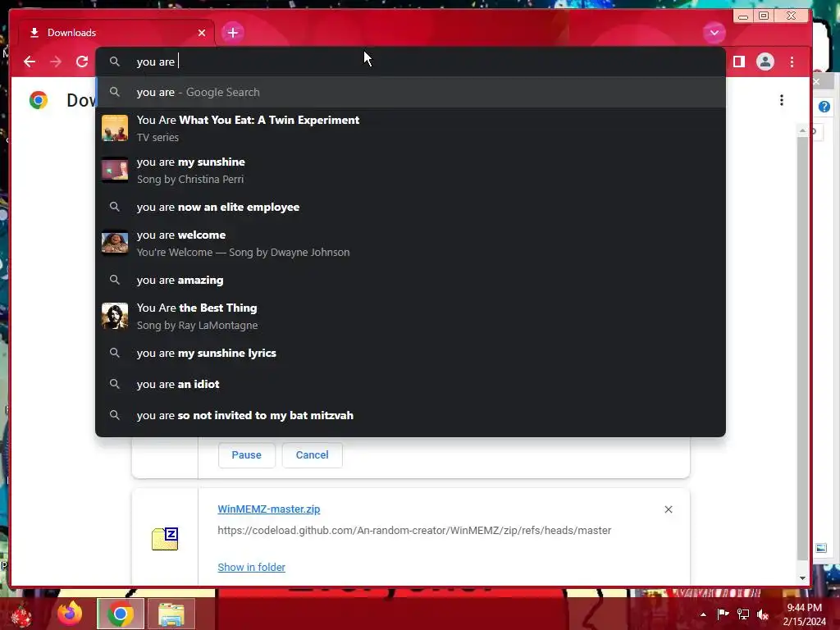This screenshot has height=630, width=840.
Task: Click the Chrome taskbar button
Action: click(120, 614)
